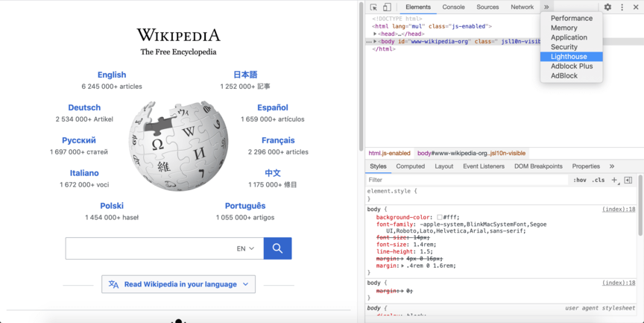
Task: Select AdBlock from overflow menu
Action: 571,75
